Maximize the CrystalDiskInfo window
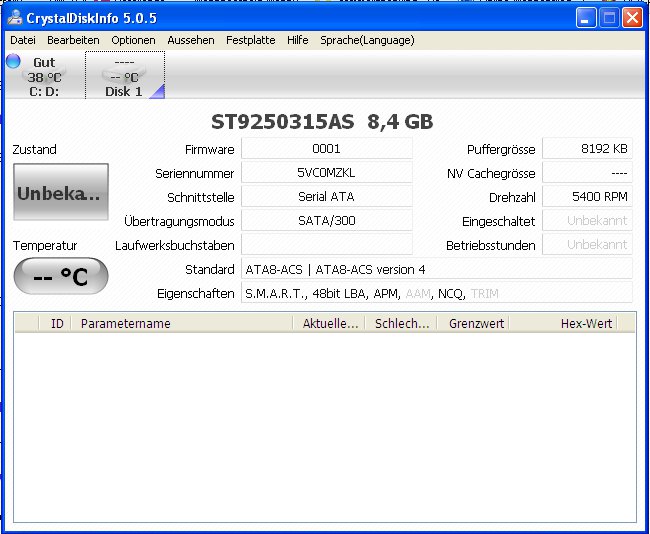This screenshot has width=650, height=534. point(609,18)
